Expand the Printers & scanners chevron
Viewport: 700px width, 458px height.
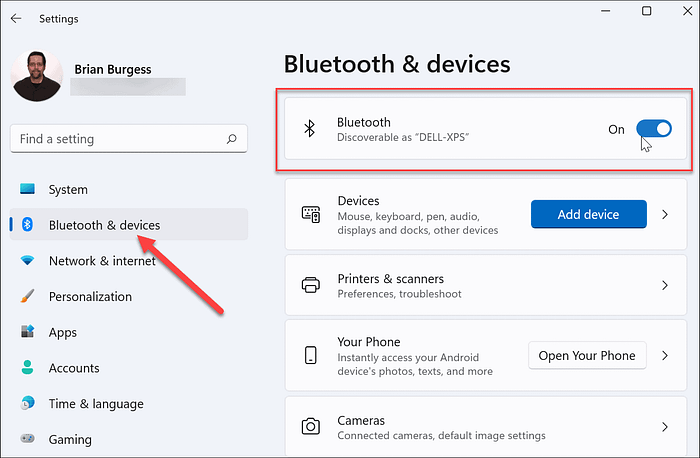point(665,285)
